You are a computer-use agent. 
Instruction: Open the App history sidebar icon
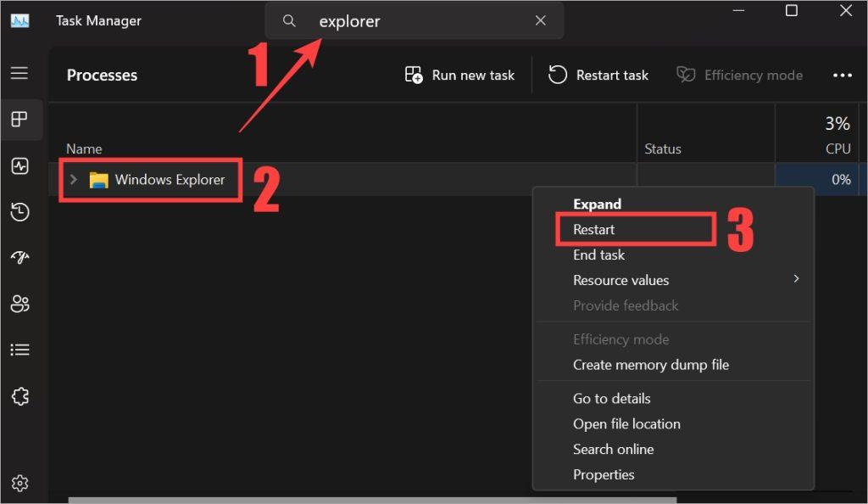[x=20, y=211]
